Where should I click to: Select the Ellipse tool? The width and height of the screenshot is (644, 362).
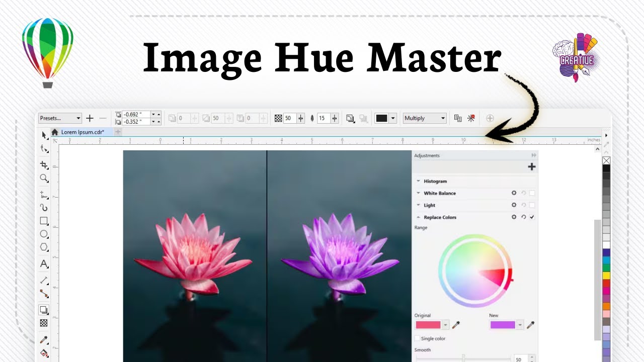tap(44, 234)
